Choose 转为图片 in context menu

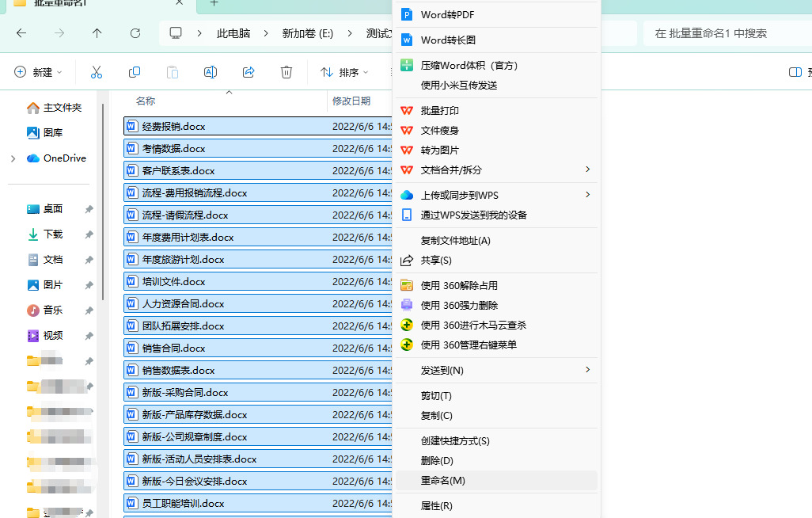point(497,150)
